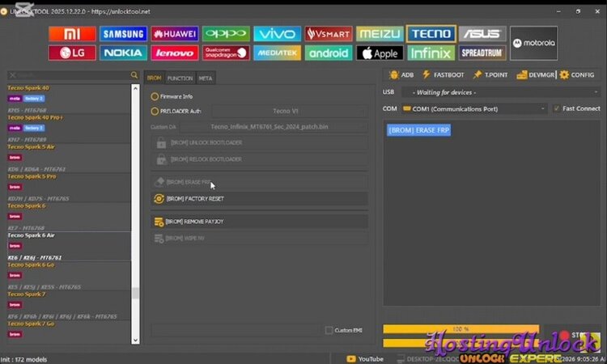Choose the Infinix brand icon
Image resolution: width=607 pixels, height=364 pixels.
pos(430,53)
